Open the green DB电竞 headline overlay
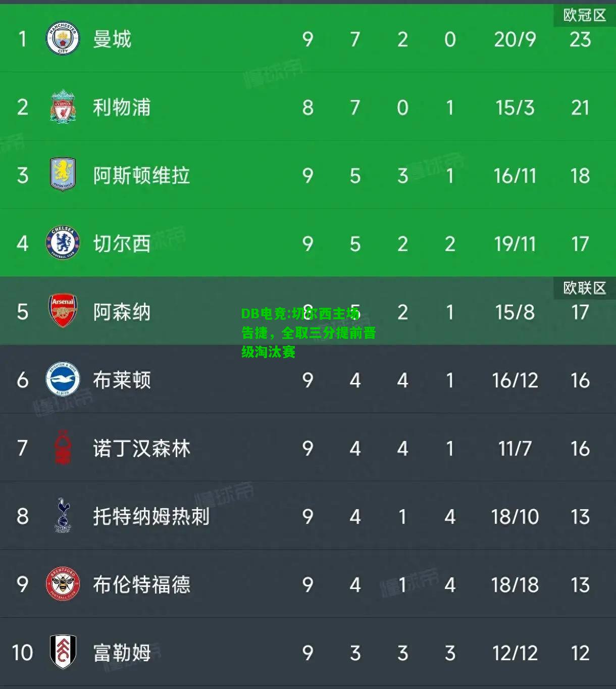Viewport: 616px width, 689px height. coord(309,332)
